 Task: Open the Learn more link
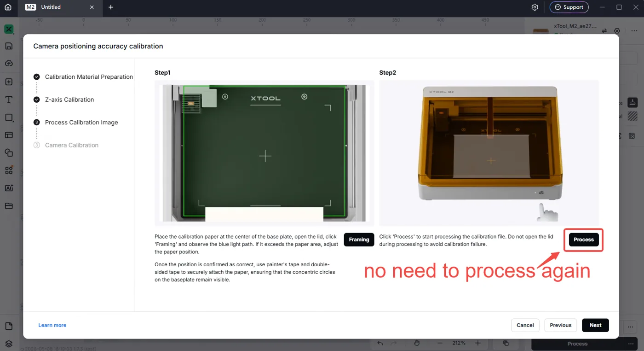click(52, 325)
